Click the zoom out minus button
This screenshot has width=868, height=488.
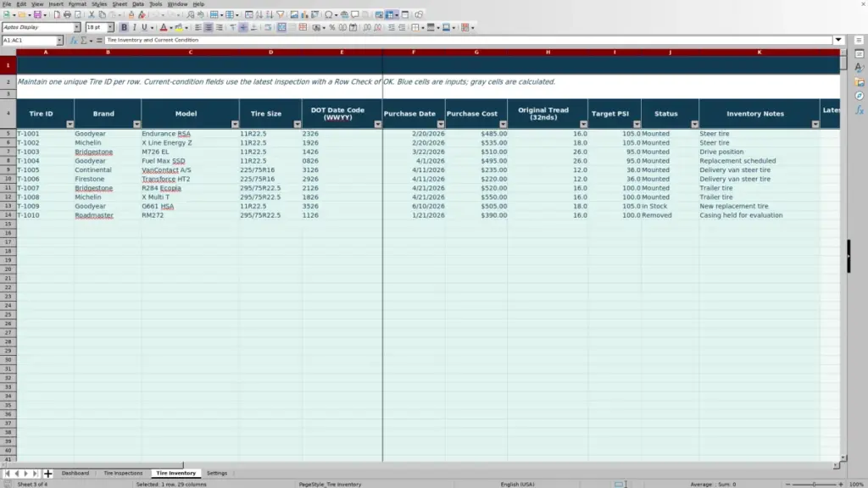(788, 484)
